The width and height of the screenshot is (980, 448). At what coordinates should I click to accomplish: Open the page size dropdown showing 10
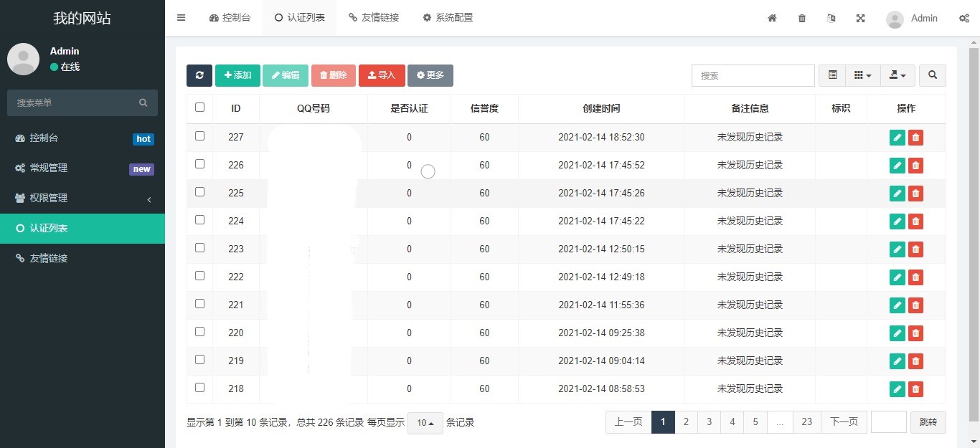(x=425, y=423)
